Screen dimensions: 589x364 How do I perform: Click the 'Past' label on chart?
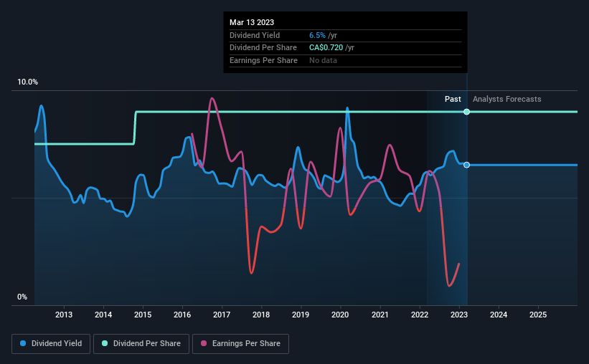453,99
